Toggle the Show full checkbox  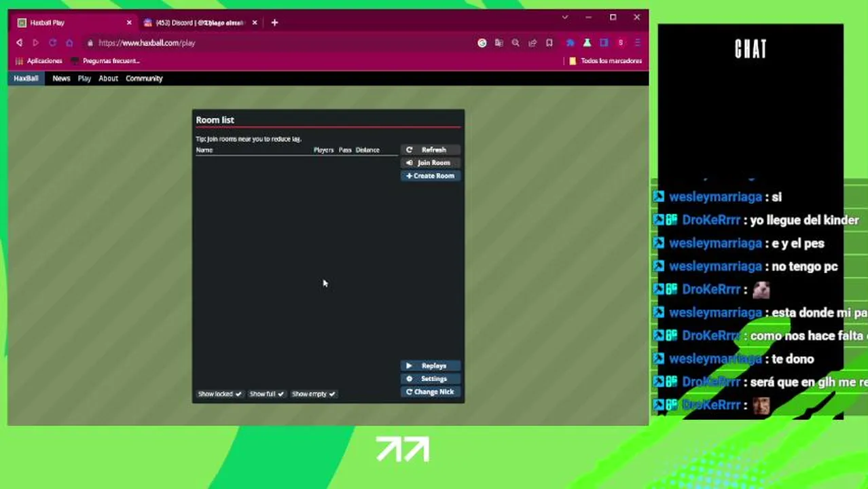point(266,394)
